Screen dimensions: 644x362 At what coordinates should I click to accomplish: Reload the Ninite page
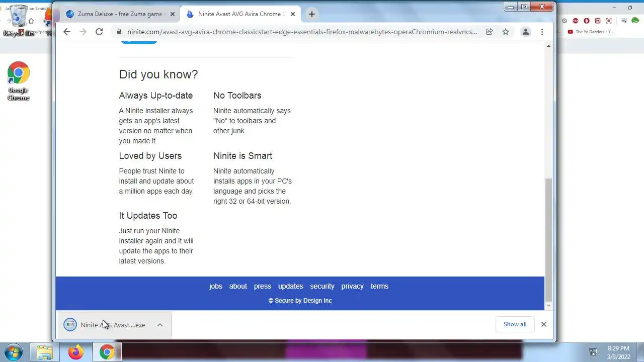click(x=99, y=32)
